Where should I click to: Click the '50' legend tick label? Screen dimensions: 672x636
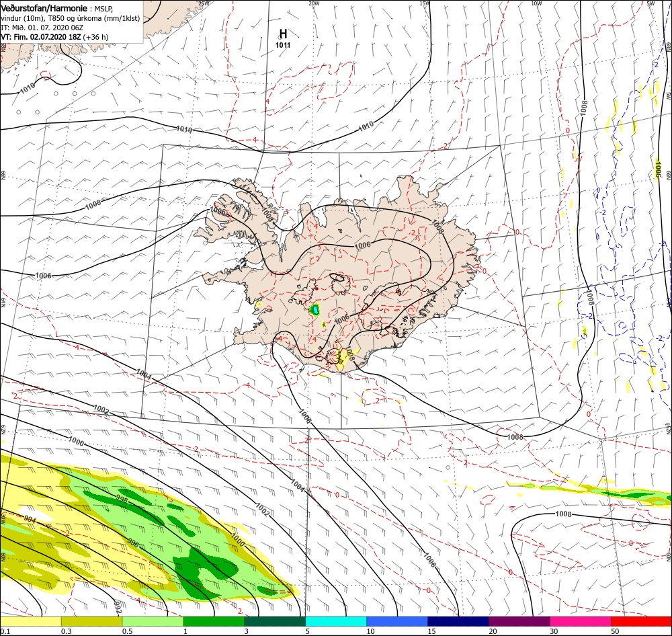[615, 631]
